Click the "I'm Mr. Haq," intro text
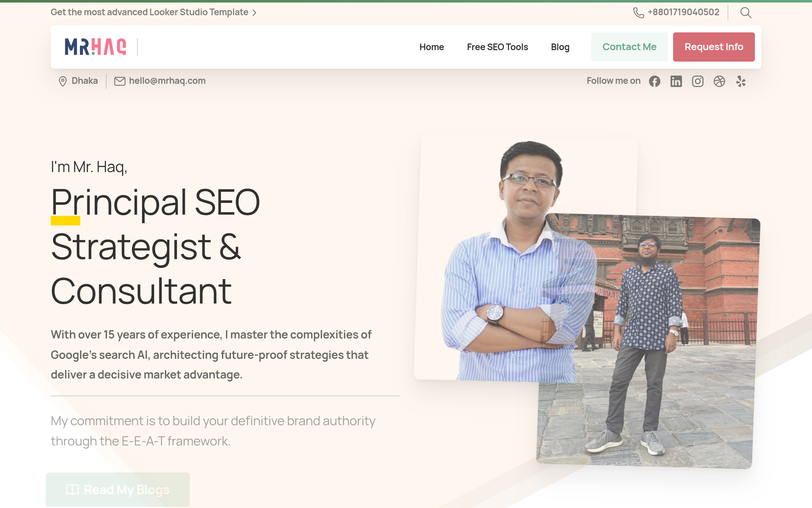 (89, 167)
